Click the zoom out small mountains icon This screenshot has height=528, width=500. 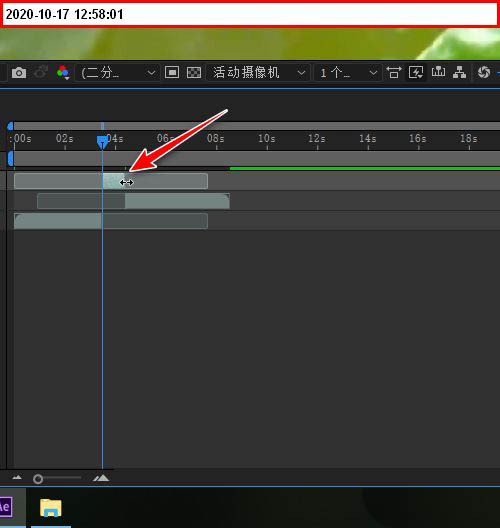pos(17,477)
